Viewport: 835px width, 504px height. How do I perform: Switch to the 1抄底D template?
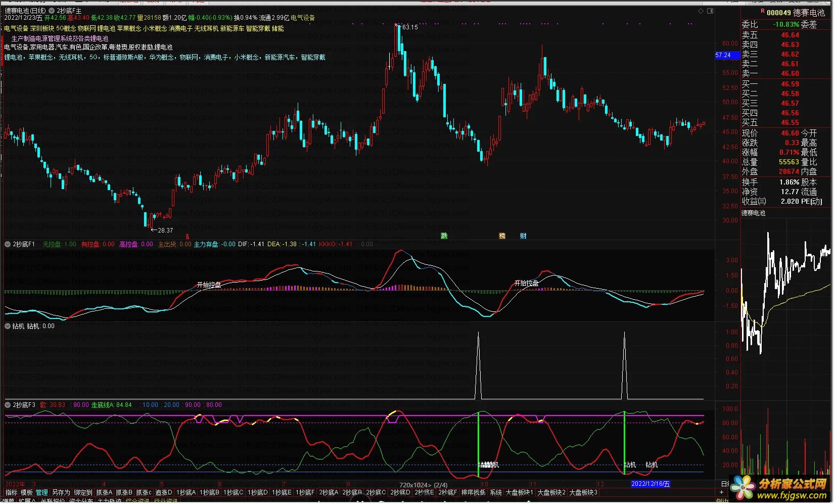pyautogui.click(x=258, y=493)
